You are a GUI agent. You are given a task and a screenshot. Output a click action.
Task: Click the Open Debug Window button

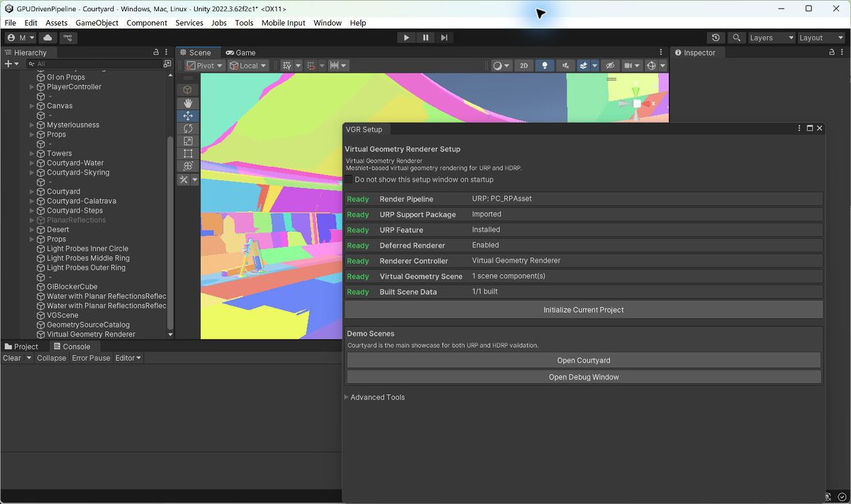point(584,377)
